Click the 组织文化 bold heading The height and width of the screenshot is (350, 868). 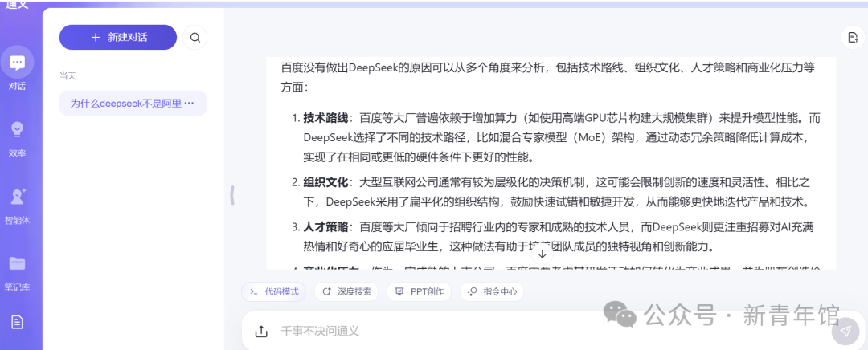(325, 182)
